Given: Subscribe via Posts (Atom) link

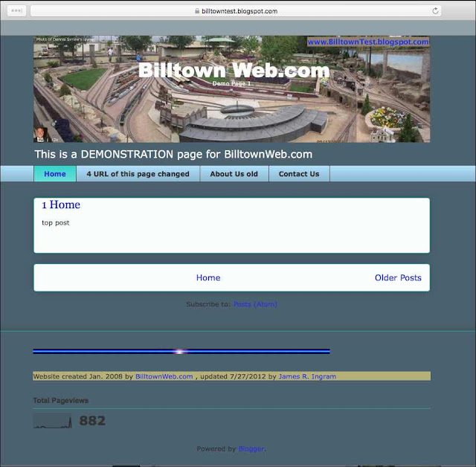Looking at the screenshot, I should (x=255, y=304).
